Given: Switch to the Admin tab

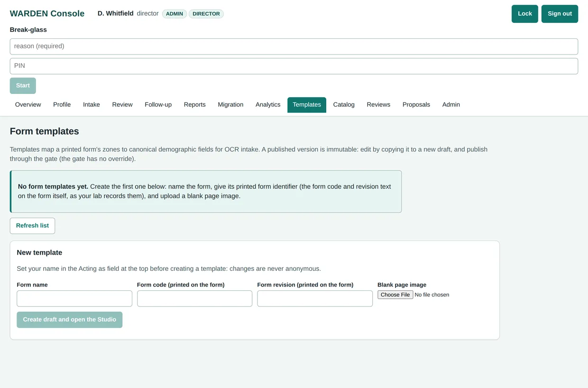Looking at the screenshot, I should click(x=451, y=105).
